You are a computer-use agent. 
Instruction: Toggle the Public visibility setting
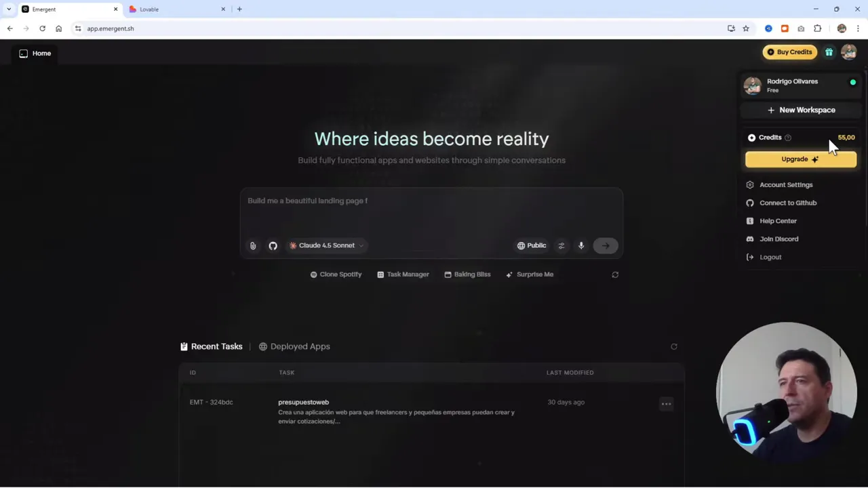[x=532, y=245]
